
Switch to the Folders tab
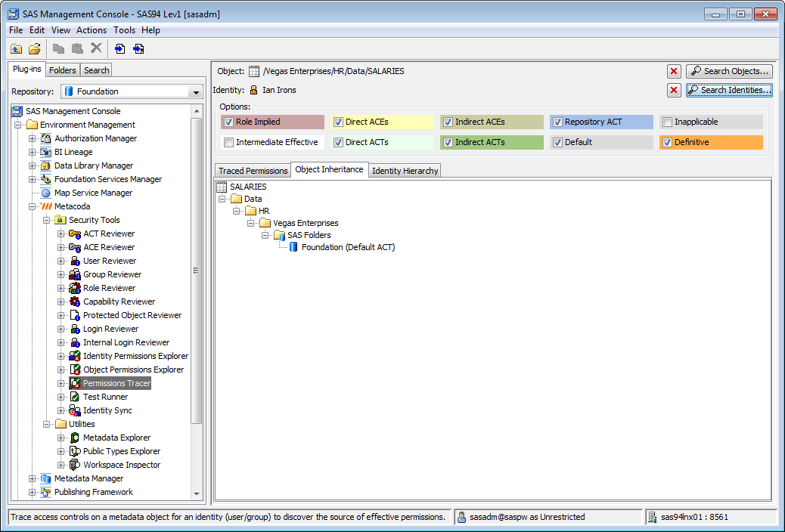click(63, 70)
